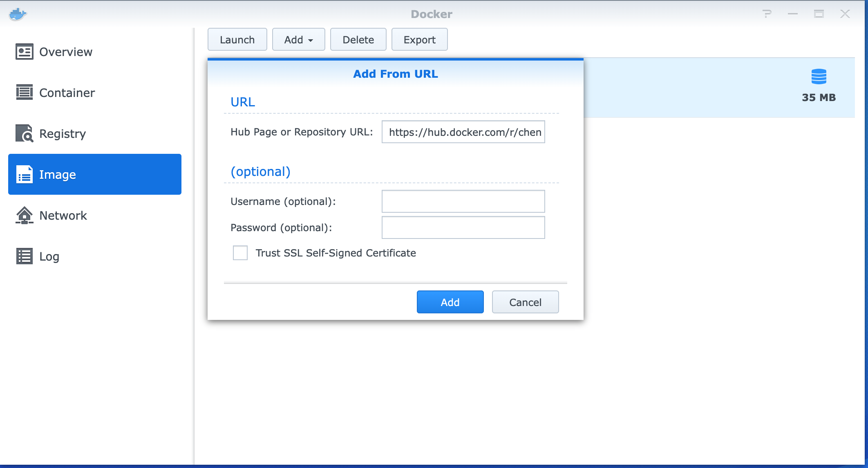
Task: Enable Trust SSL Self-Signed Certificate checkbox
Action: click(x=240, y=253)
